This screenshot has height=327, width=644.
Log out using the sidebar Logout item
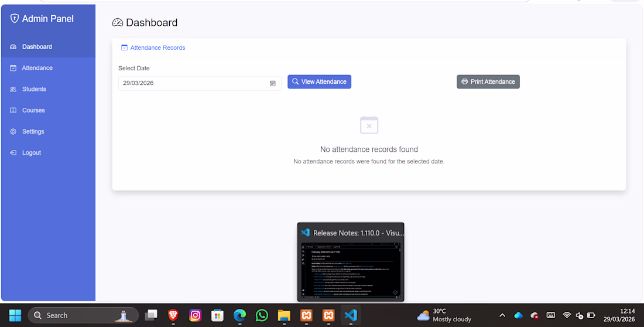[48, 152]
